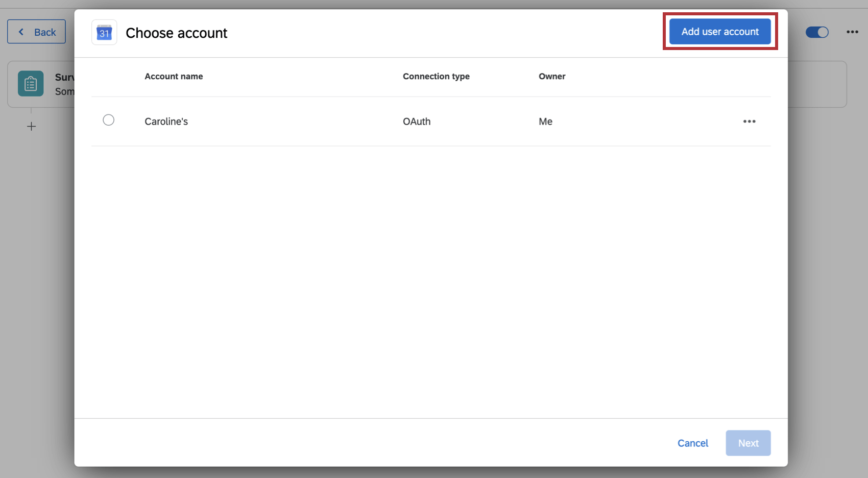Open the three-dot options menu at top right

[852, 32]
